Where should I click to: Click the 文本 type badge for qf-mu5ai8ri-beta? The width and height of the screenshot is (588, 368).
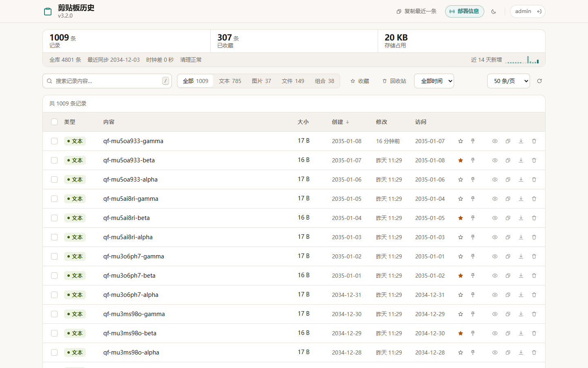pyautogui.click(x=75, y=218)
